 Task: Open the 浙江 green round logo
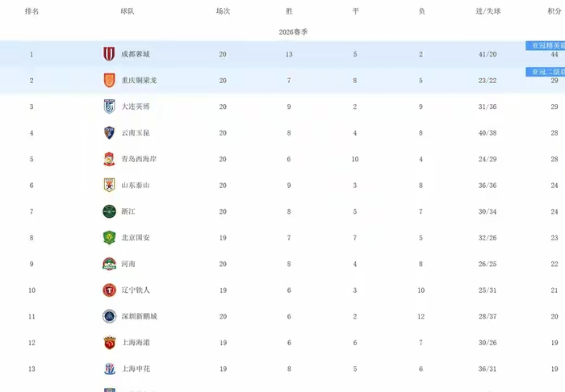click(109, 211)
